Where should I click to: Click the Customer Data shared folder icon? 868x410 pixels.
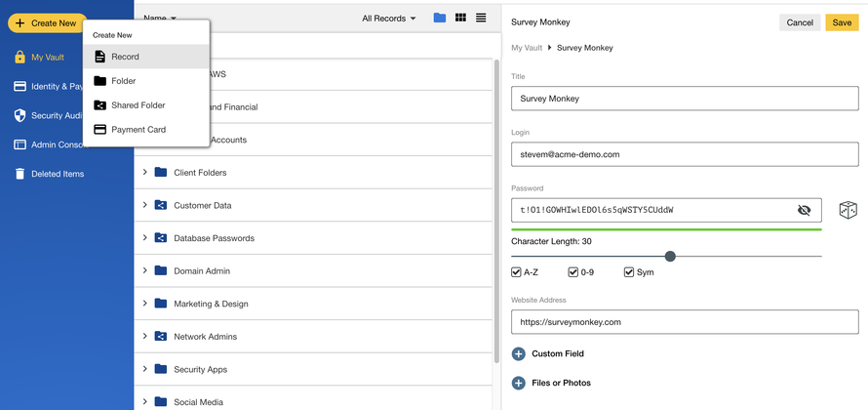pos(161,205)
